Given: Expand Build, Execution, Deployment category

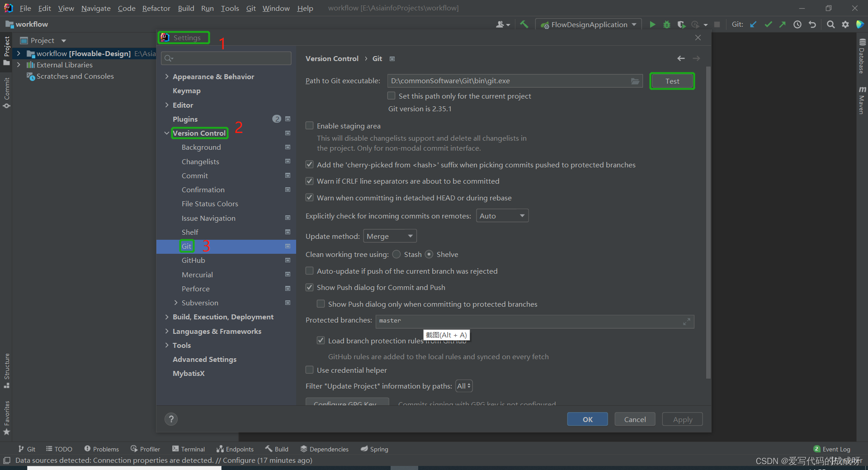Looking at the screenshot, I should 167,317.
